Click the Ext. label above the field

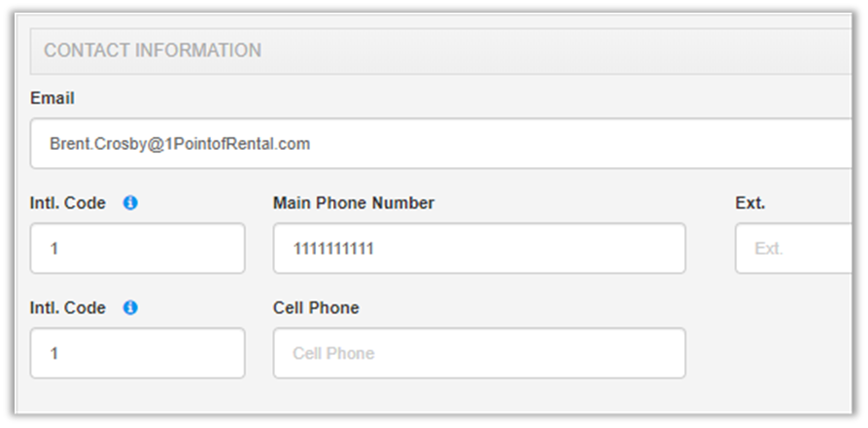[x=750, y=203]
